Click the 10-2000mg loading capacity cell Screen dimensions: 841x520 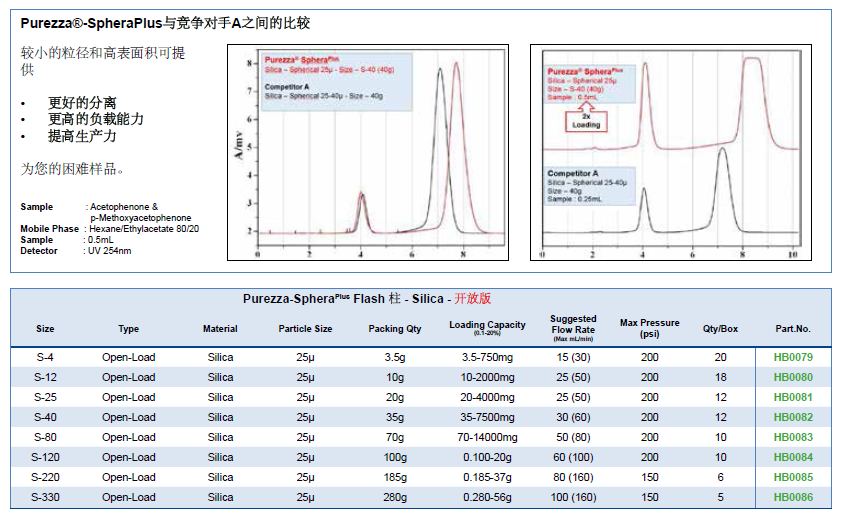click(x=487, y=377)
